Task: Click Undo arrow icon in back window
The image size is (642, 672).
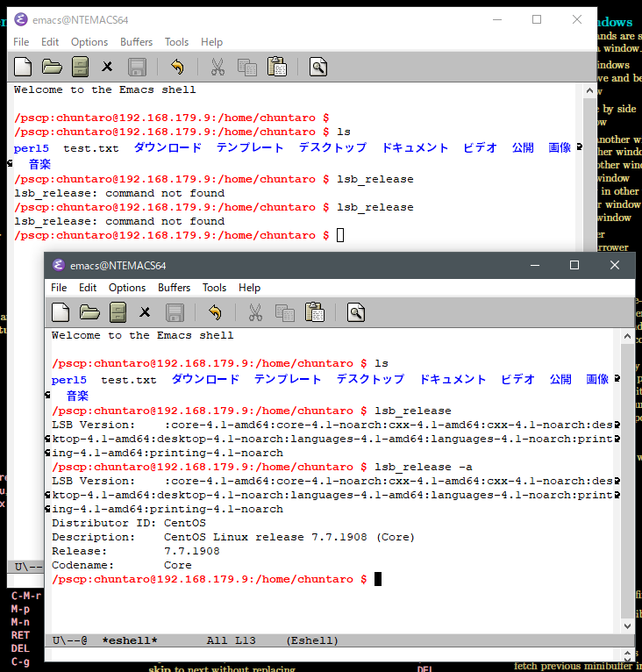Action: pyautogui.click(x=177, y=67)
